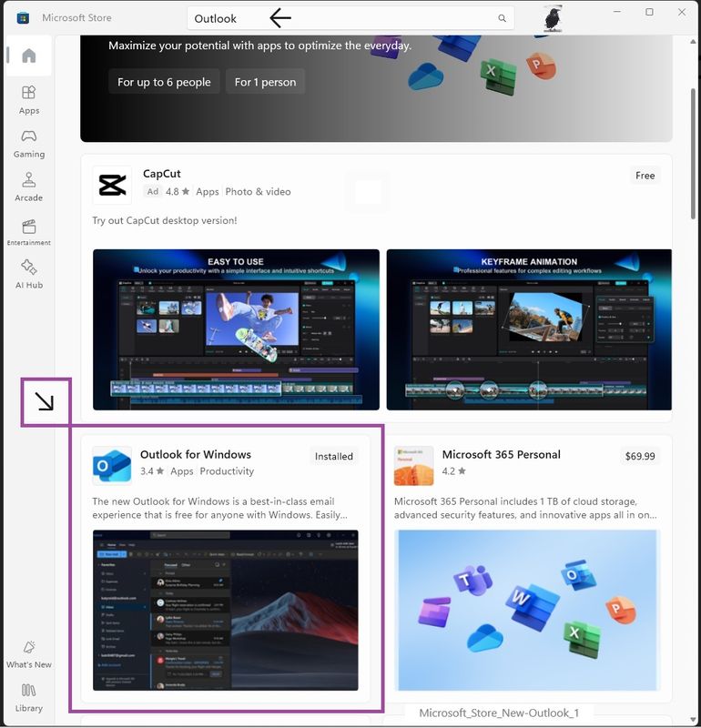701x728 pixels.
Task: Open the Entertainment section
Action: point(29,231)
